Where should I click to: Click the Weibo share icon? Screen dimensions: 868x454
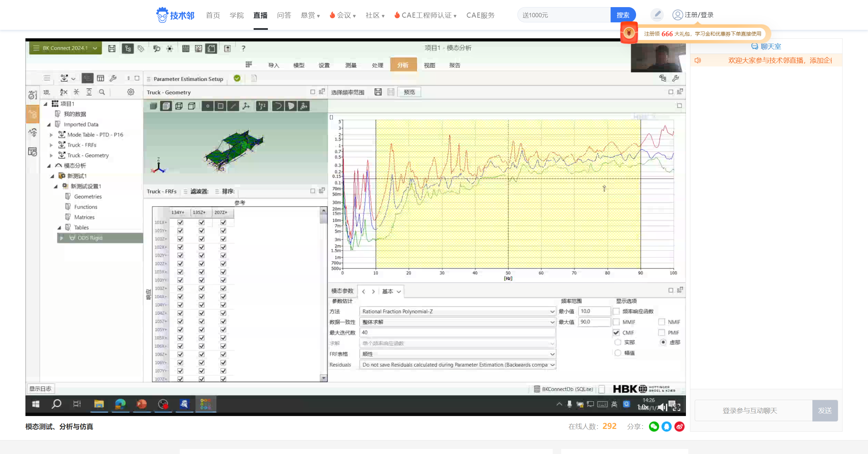679,427
